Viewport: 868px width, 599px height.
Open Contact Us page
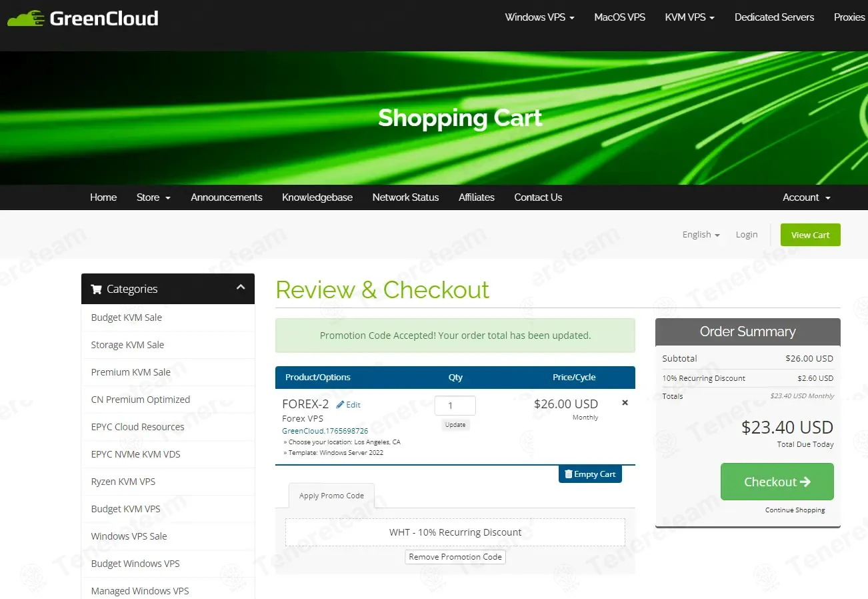click(538, 197)
